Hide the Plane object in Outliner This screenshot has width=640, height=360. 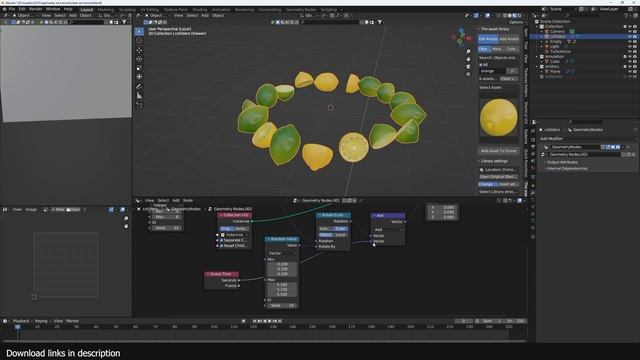(630, 71)
